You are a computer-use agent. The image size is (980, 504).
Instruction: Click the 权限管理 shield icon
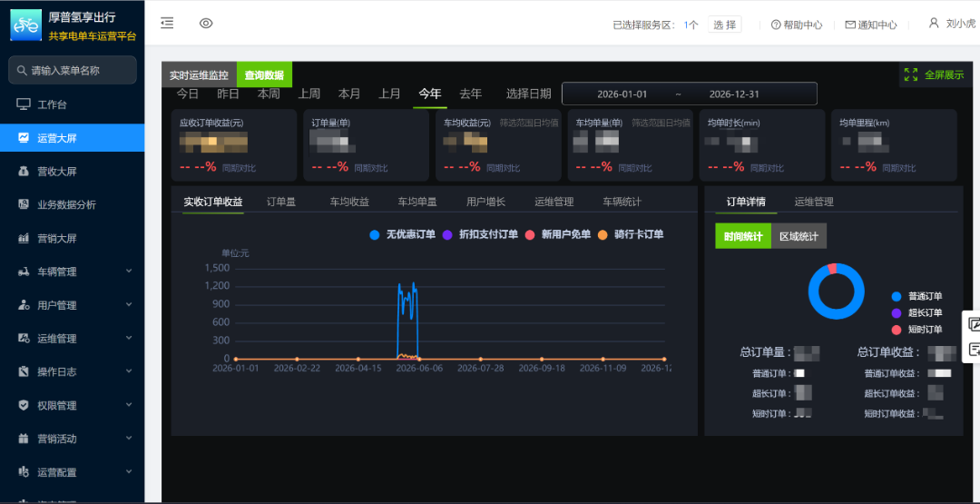[x=23, y=405]
